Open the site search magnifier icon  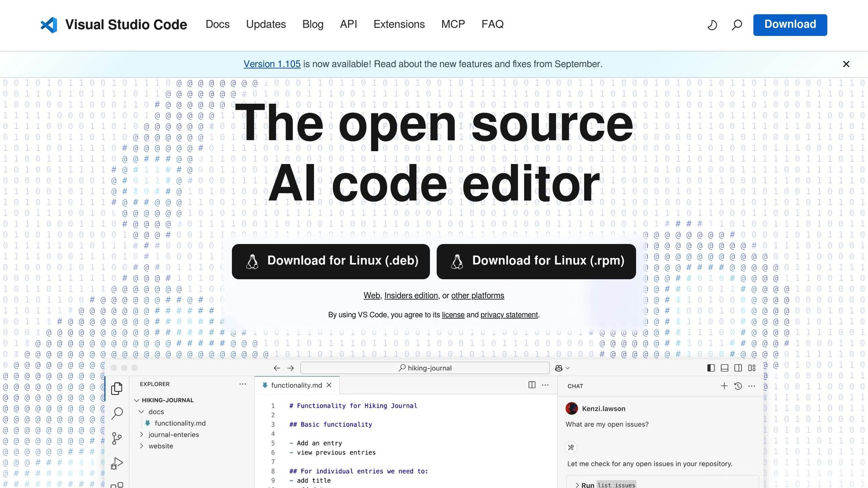click(x=737, y=25)
